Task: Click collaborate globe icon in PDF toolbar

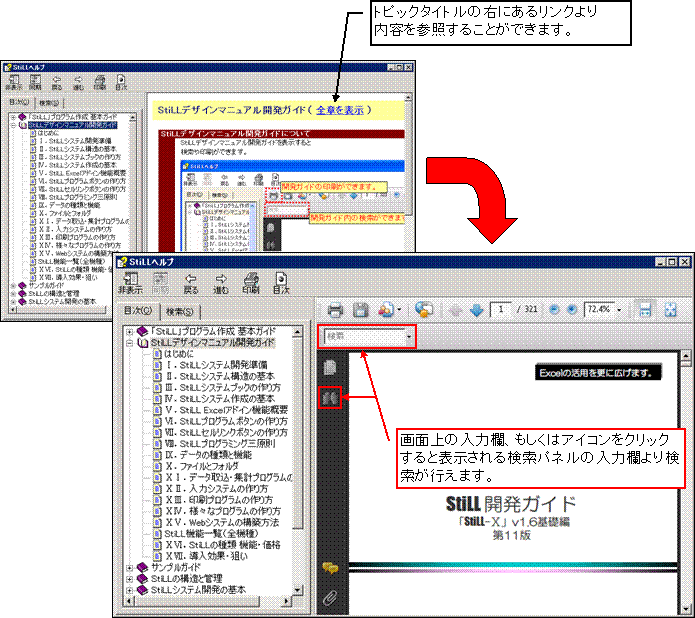Action: [x=424, y=309]
